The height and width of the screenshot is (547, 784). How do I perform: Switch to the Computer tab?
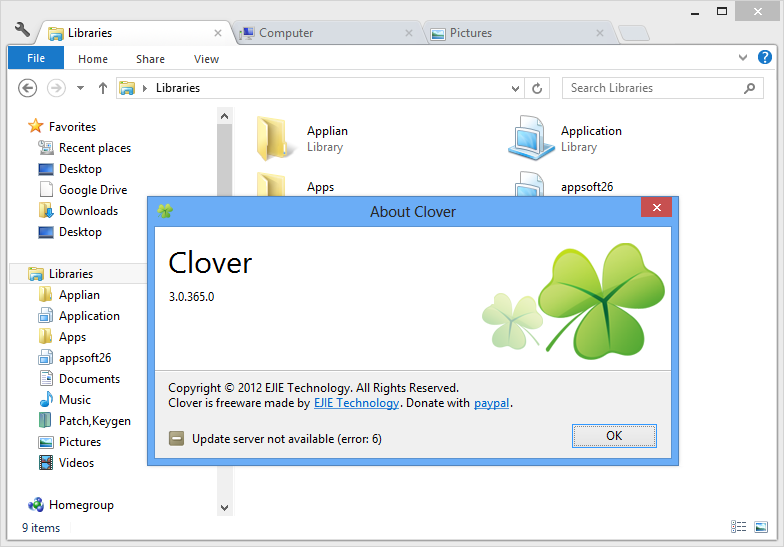pos(328,33)
